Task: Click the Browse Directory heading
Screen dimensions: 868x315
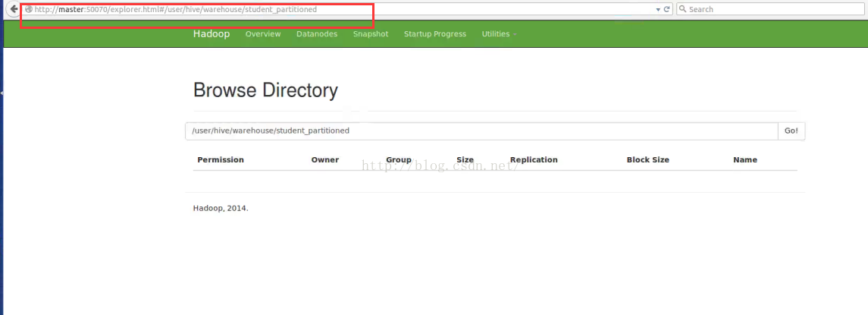Action: [x=266, y=90]
